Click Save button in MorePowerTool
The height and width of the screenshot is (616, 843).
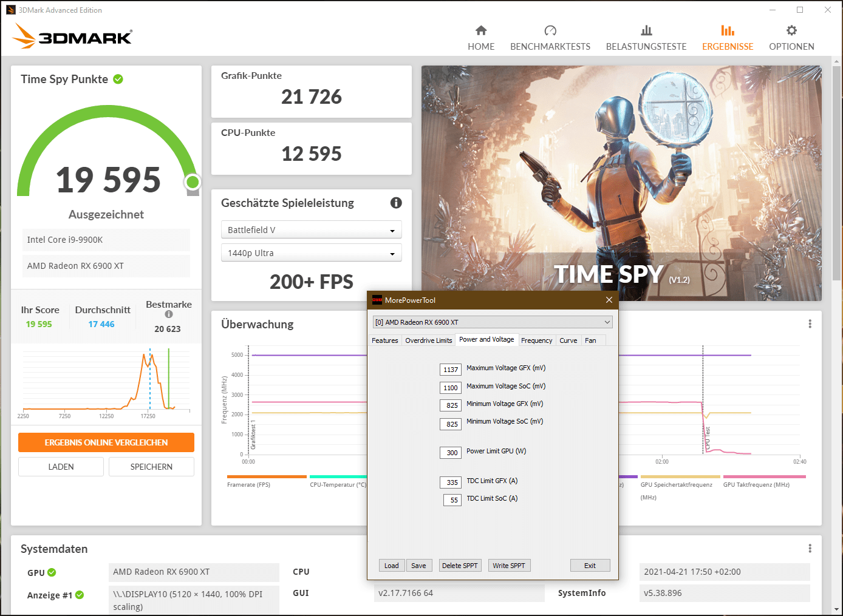tap(418, 566)
